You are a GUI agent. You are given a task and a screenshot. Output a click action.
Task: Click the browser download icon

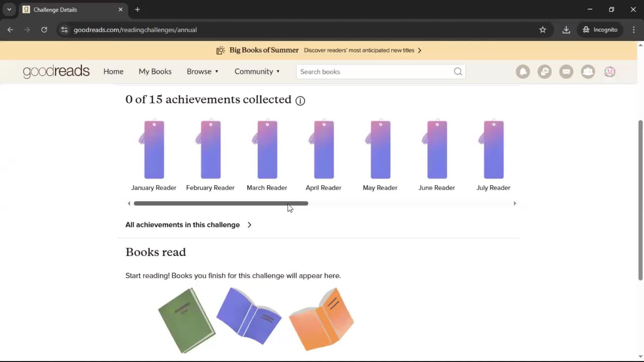pos(566,29)
